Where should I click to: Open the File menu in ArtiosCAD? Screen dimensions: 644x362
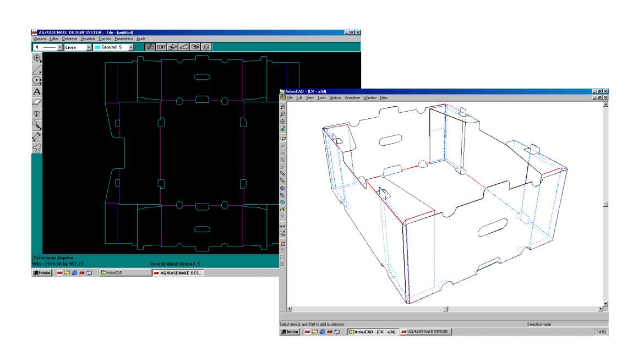290,98
